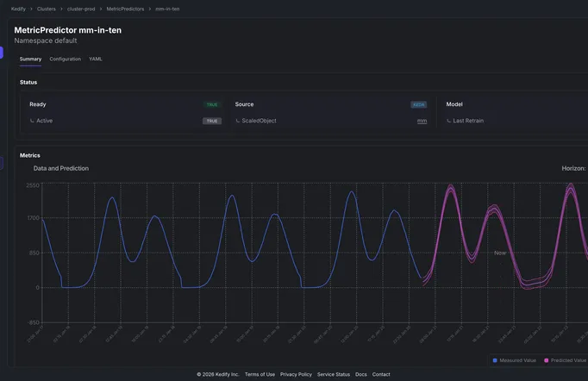The height and width of the screenshot is (381, 588).
Task: Click the KEDA badge next to Source
Action: click(x=418, y=104)
